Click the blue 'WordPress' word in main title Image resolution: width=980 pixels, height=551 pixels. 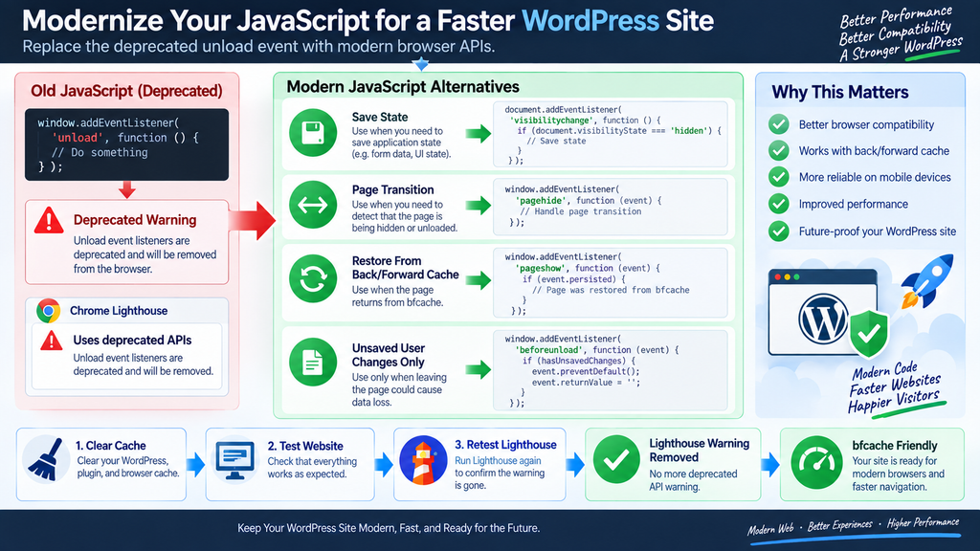pyautogui.click(x=590, y=21)
